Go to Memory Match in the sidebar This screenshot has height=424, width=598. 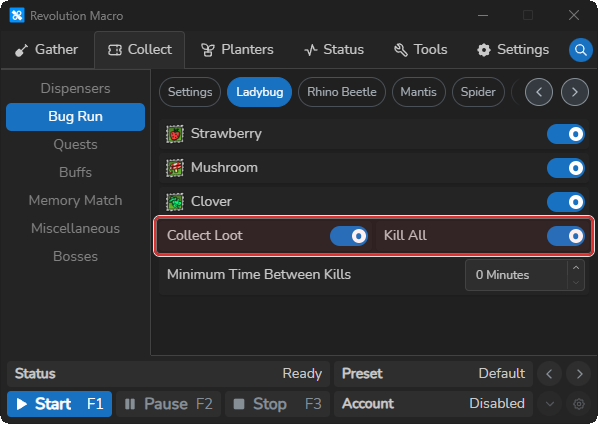(76, 201)
